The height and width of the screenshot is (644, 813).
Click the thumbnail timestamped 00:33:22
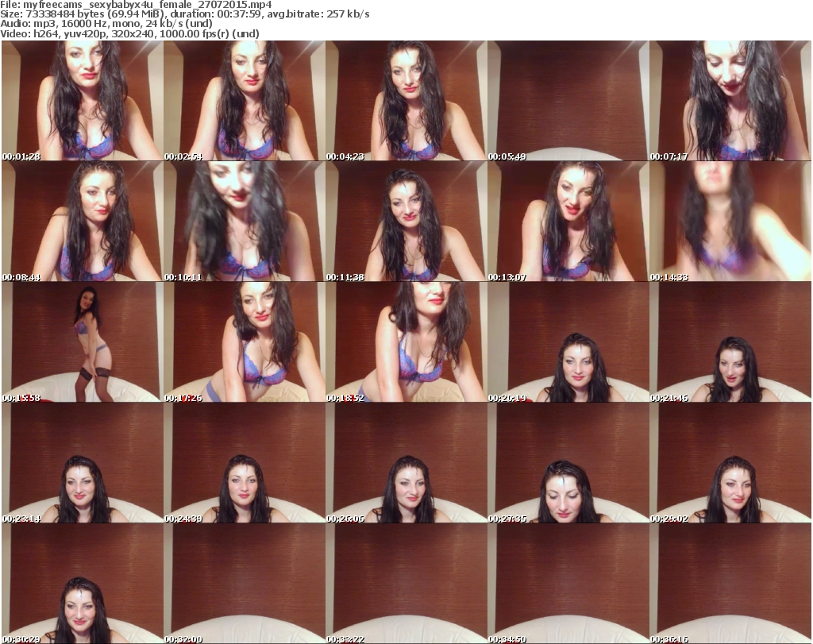(406, 584)
